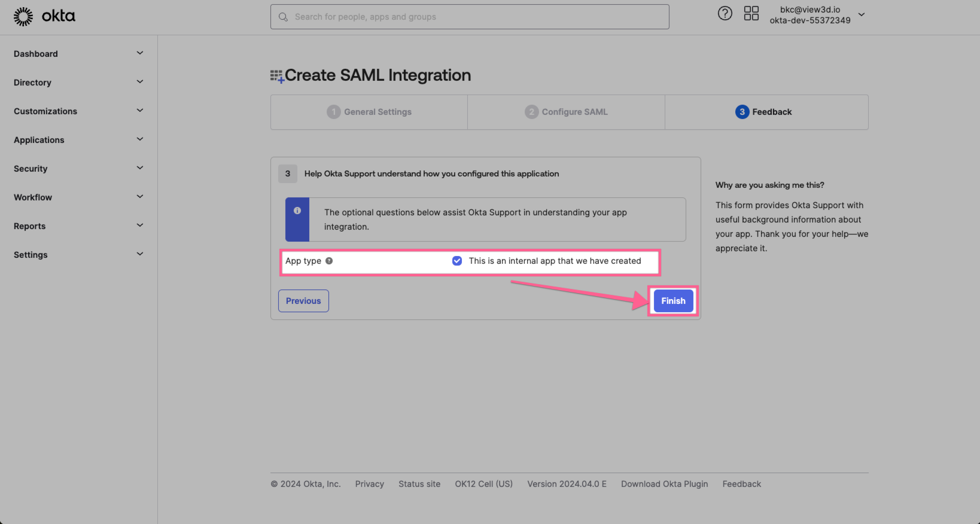Open the Download Okta Plugin link
The height and width of the screenshot is (524, 980).
click(664, 484)
